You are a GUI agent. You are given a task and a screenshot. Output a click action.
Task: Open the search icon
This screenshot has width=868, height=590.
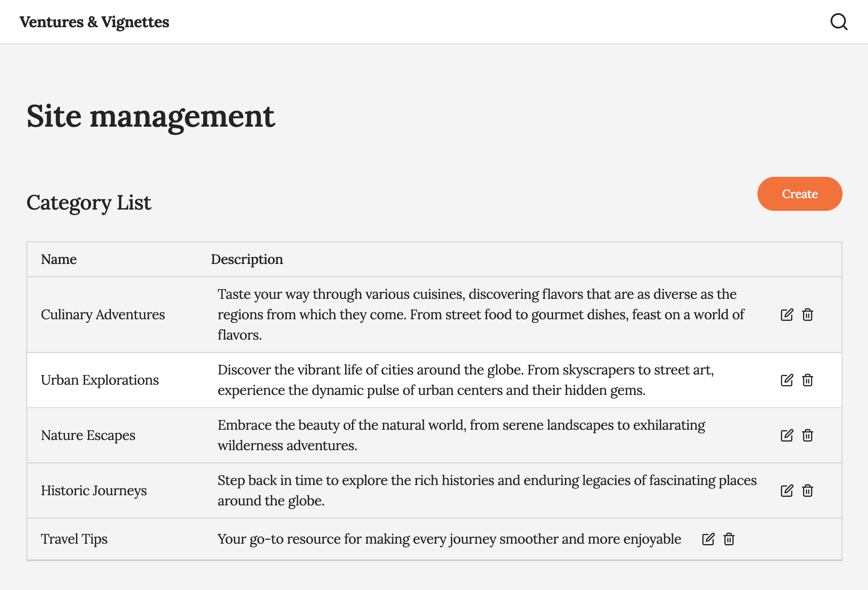click(839, 22)
